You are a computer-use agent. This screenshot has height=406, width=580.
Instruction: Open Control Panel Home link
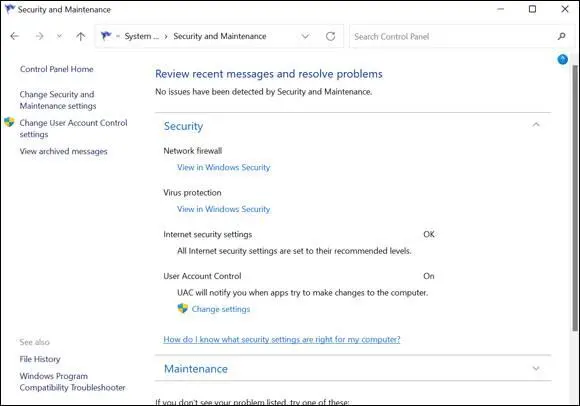pyautogui.click(x=57, y=69)
